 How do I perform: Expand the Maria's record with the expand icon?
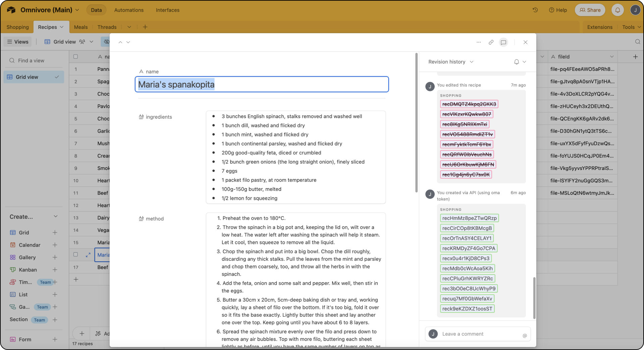pos(88,255)
